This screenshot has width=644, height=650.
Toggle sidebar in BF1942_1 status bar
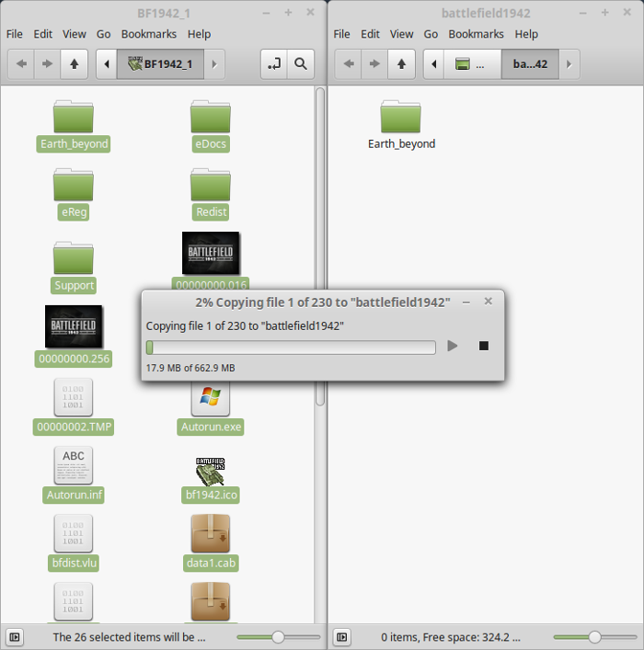pos(15,637)
